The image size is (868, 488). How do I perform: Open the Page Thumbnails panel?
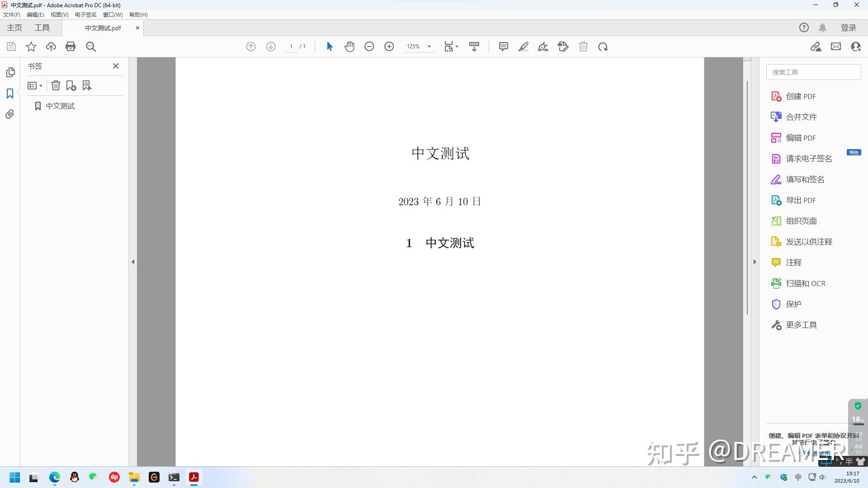coord(10,72)
